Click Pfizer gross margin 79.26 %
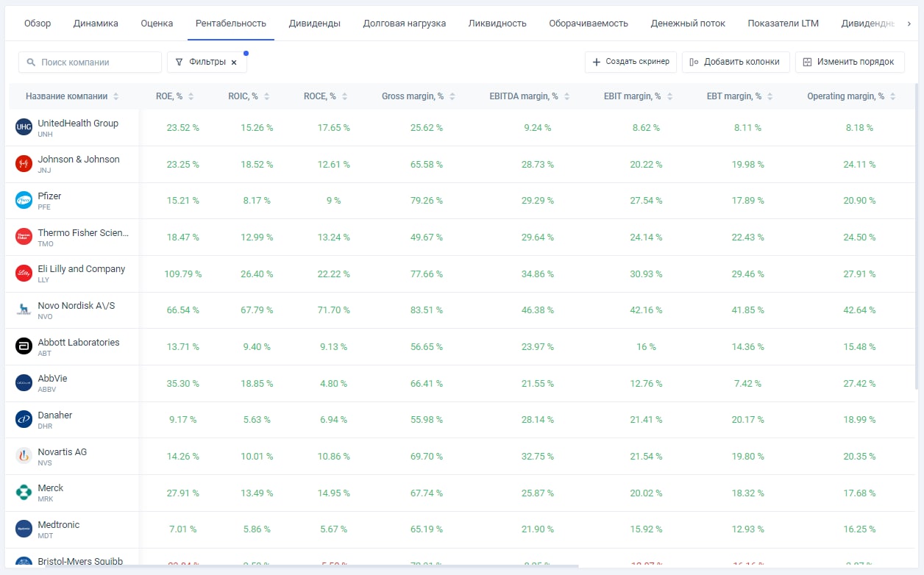This screenshot has width=924, height=575. click(427, 201)
